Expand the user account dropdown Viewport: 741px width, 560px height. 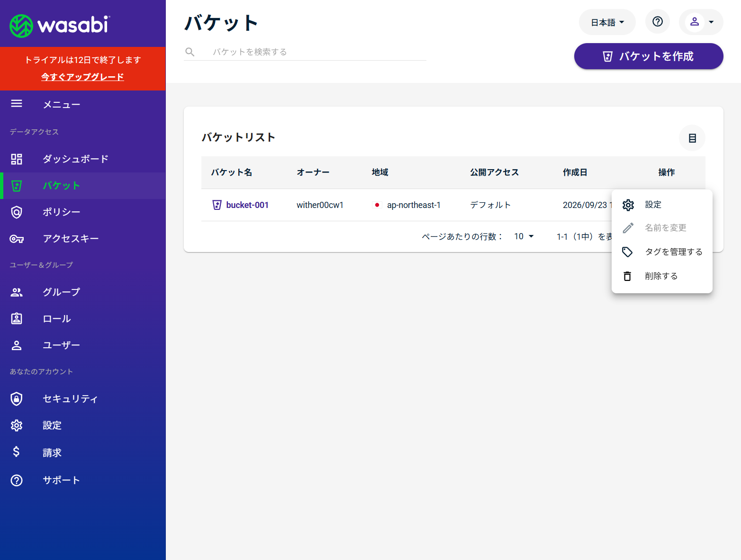tap(701, 22)
